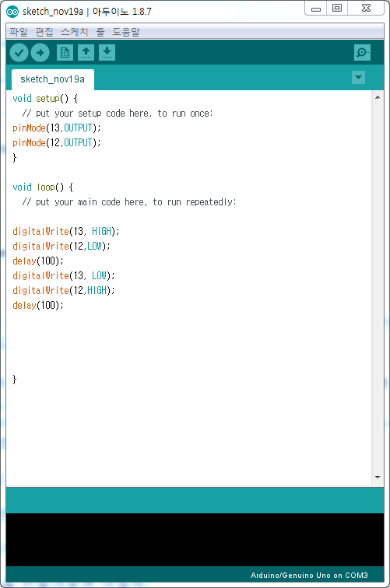Click the 'digitalWrite(13, LOW);' line
The image size is (390, 588).
(x=64, y=275)
